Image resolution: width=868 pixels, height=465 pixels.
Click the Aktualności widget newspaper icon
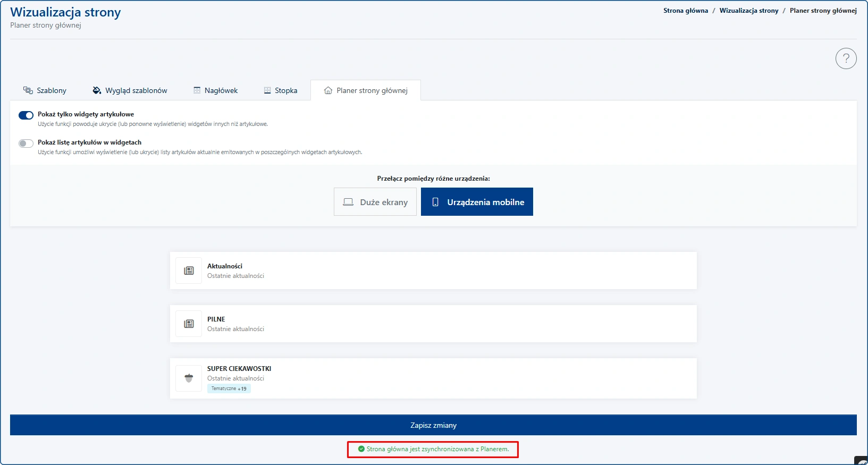189,270
